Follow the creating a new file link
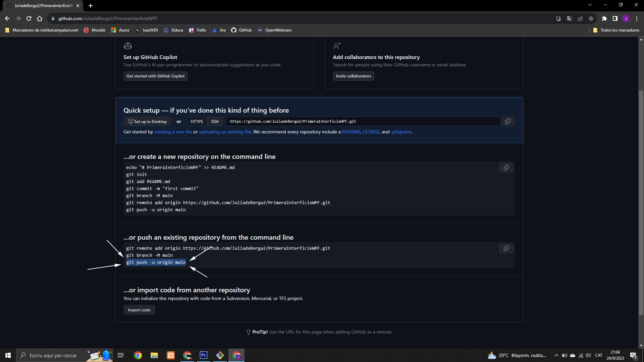This screenshot has height=362, width=644. (x=173, y=132)
